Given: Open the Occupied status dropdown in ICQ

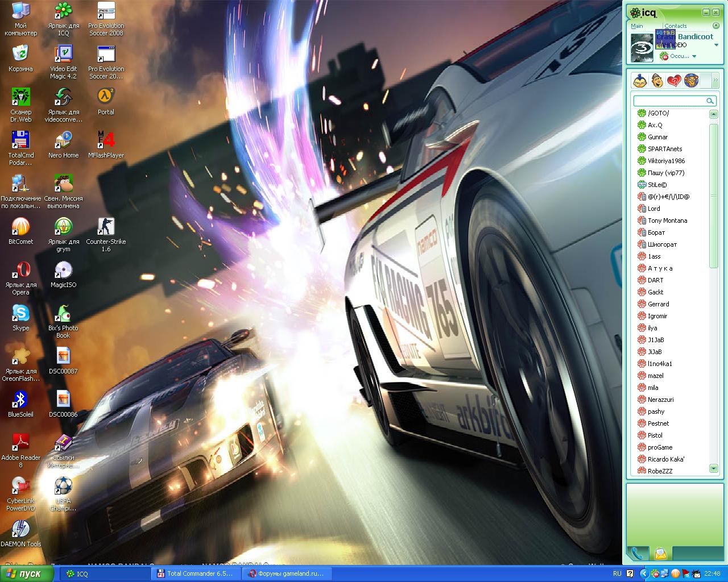Looking at the screenshot, I should tap(678, 56).
